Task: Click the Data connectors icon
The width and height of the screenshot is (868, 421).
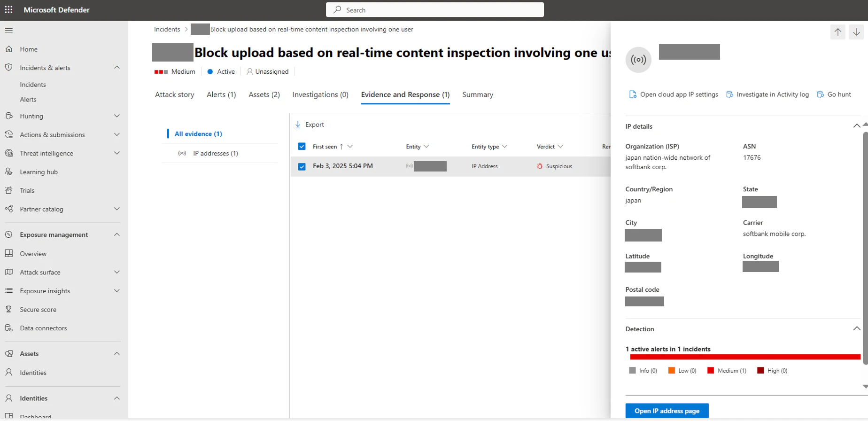Action: 8,328
